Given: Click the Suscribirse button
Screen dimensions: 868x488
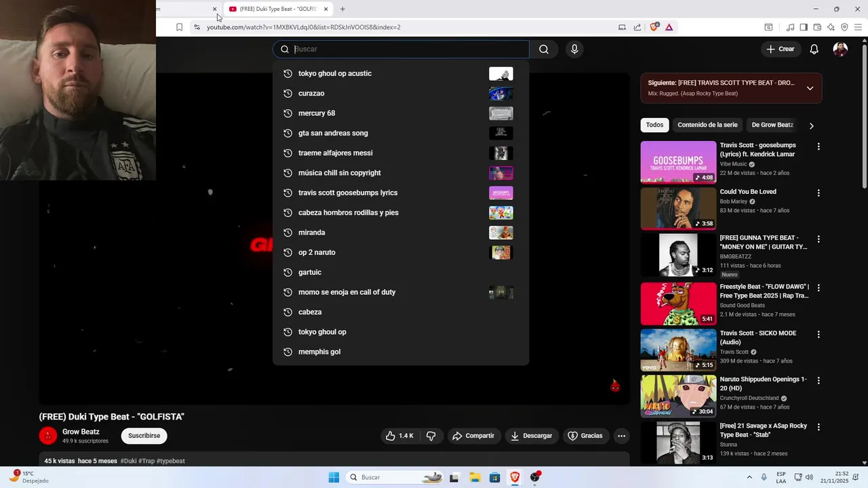Looking at the screenshot, I should pyautogui.click(x=144, y=436).
